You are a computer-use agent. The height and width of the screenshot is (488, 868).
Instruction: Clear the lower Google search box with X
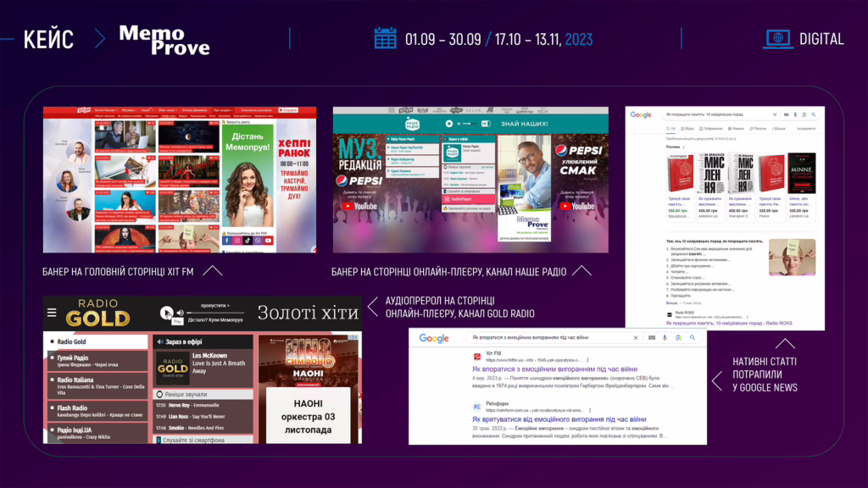pyautogui.click(x=635, y=339)
